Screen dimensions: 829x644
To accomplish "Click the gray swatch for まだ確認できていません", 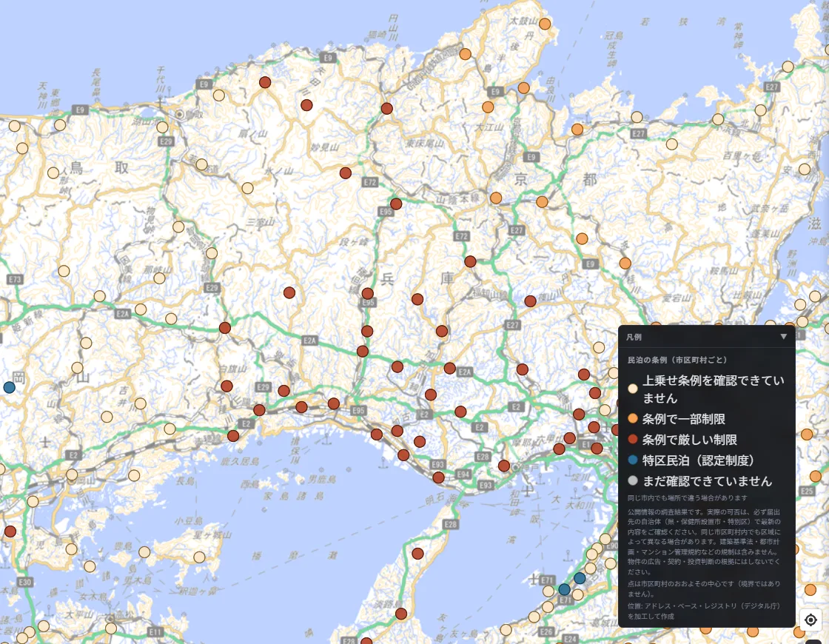I will 632,480.
